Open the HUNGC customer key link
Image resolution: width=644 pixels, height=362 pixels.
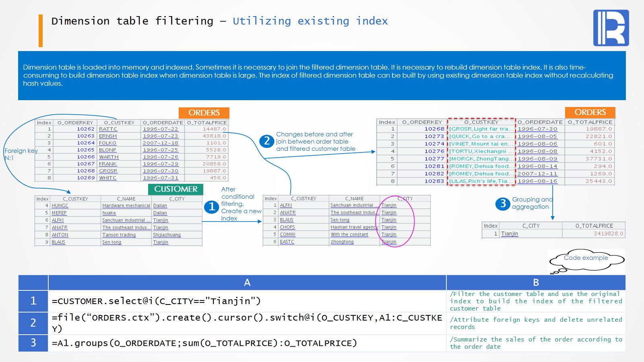click(x=60, y=206)
